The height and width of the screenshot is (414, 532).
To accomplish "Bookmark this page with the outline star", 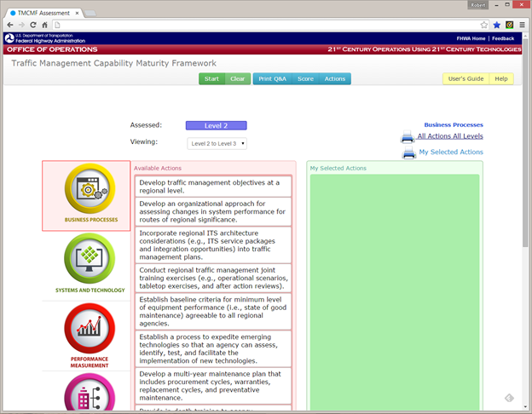I will click(x=483, y=25).
